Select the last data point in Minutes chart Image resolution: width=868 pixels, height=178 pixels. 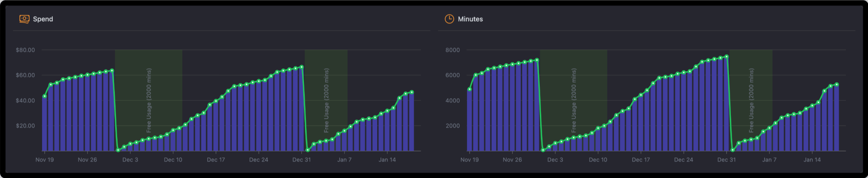[x=837, y=84]
